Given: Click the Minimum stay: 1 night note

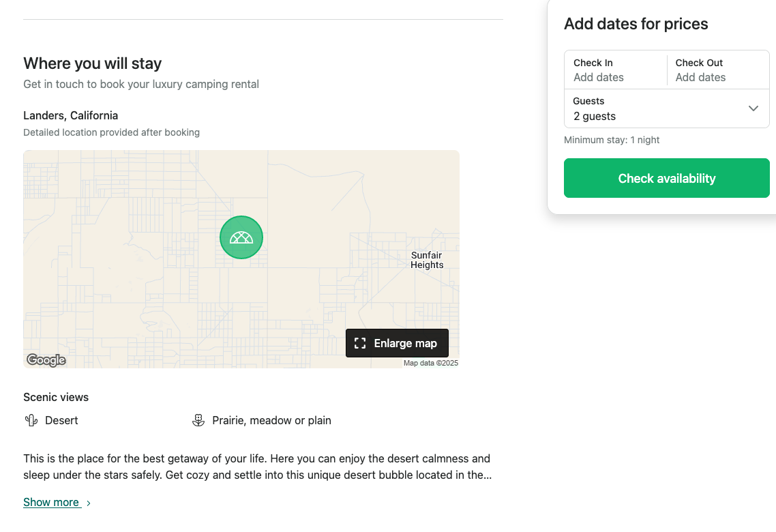Looking at the screenshot, I should (612, 140).
